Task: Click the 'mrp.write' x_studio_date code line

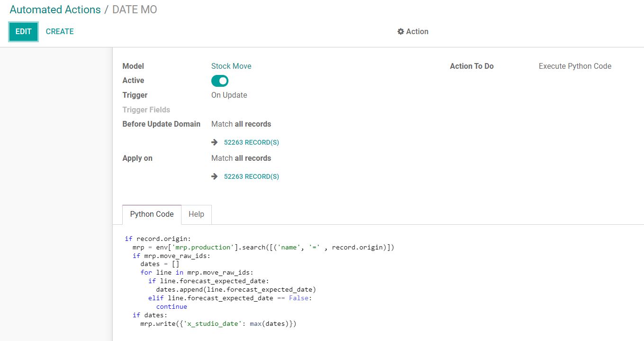Action: click(218, 323)
